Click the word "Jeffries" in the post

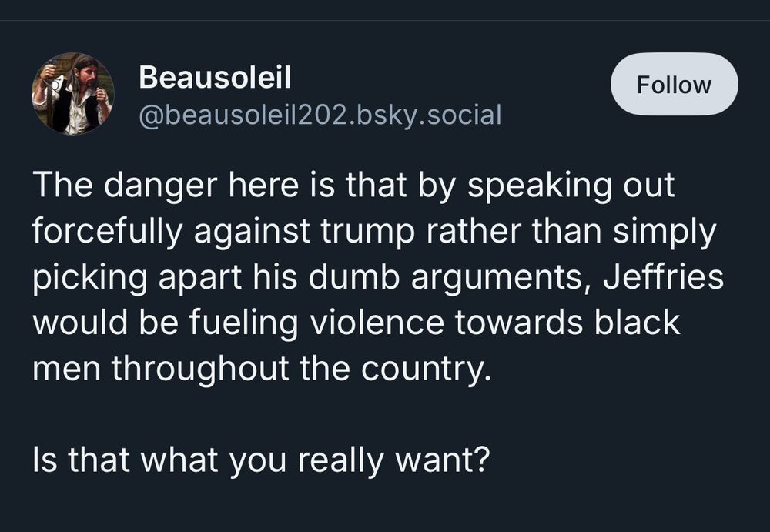pyautogui.click(x=663, y=277)
